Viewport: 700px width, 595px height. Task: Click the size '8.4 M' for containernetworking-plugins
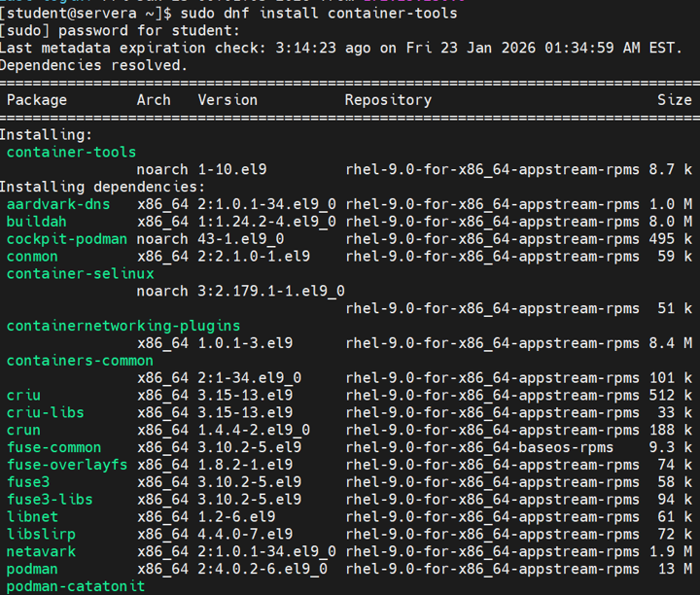click(x=670, y=343)
